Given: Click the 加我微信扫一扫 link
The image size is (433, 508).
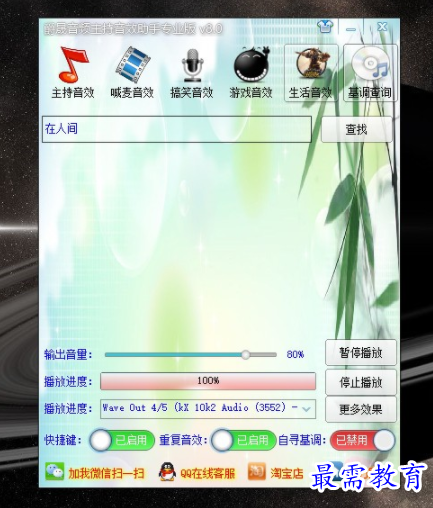Looking at the screenshot, I should coord(106,473).
